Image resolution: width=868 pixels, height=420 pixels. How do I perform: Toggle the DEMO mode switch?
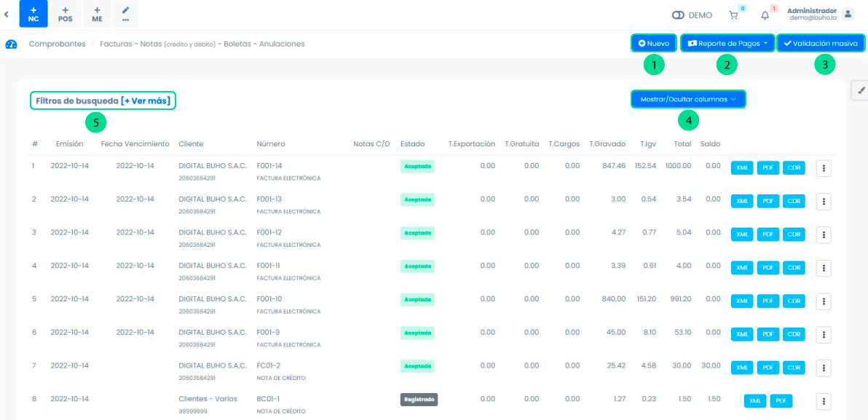pyautogui.click(x=679, y=15)
